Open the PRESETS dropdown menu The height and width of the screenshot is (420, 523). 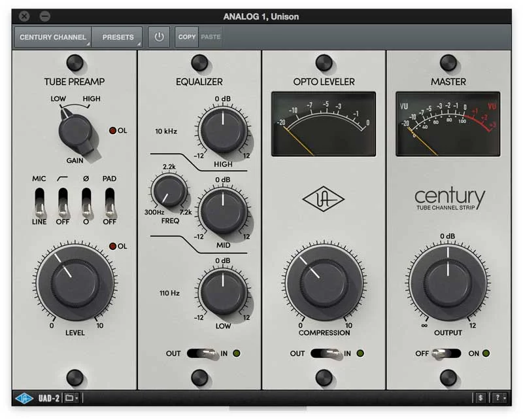[x=117, y=37]
